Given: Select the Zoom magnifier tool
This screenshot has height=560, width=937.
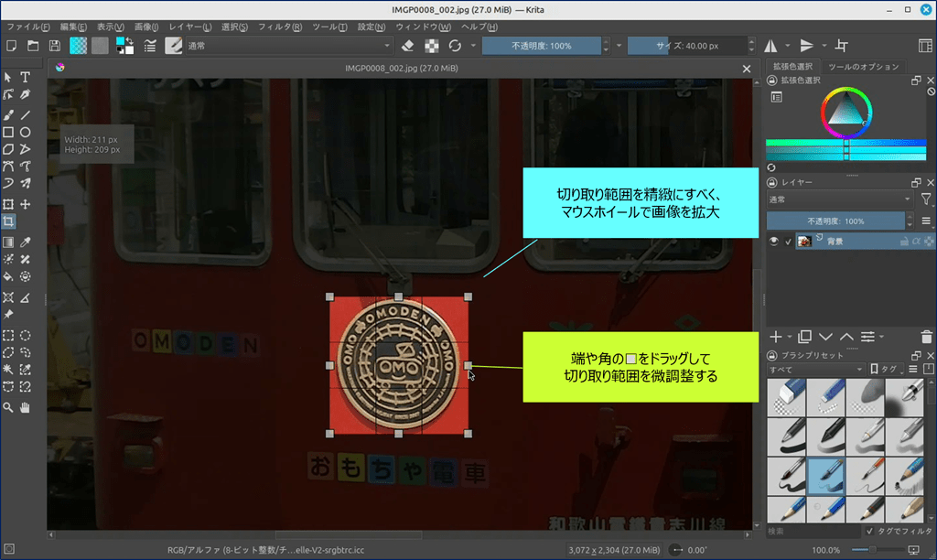Looking at the screenshot, I should (8, 406).
